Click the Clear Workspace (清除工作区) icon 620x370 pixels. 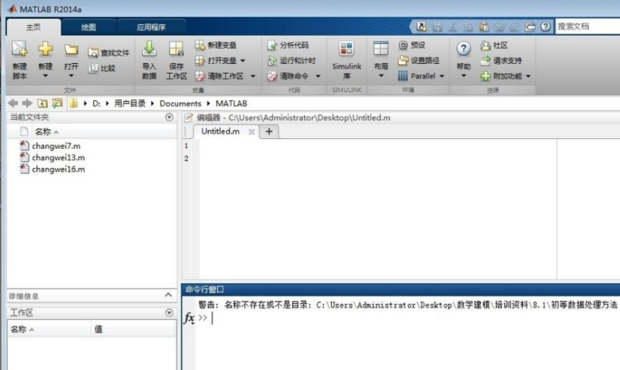(200, 76)
